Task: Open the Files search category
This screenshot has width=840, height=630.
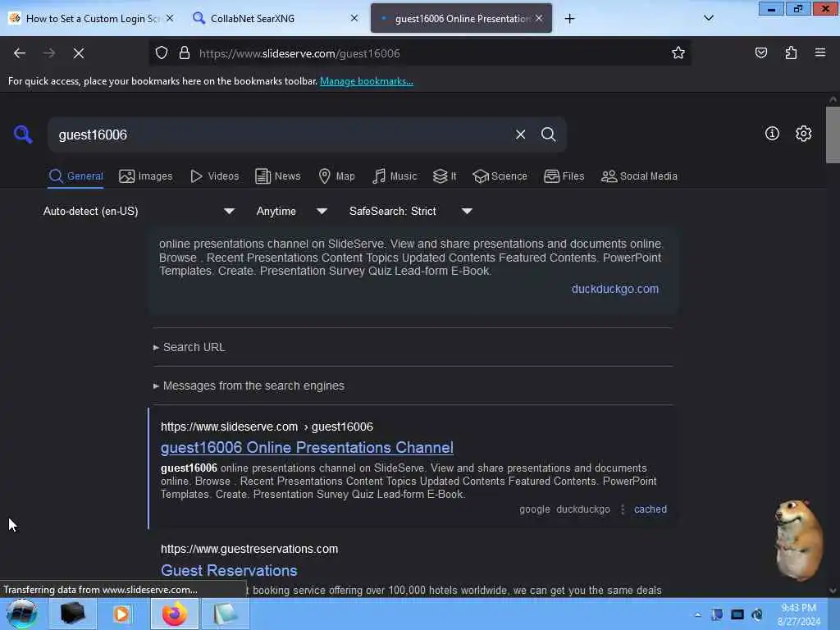Action: 564,176
